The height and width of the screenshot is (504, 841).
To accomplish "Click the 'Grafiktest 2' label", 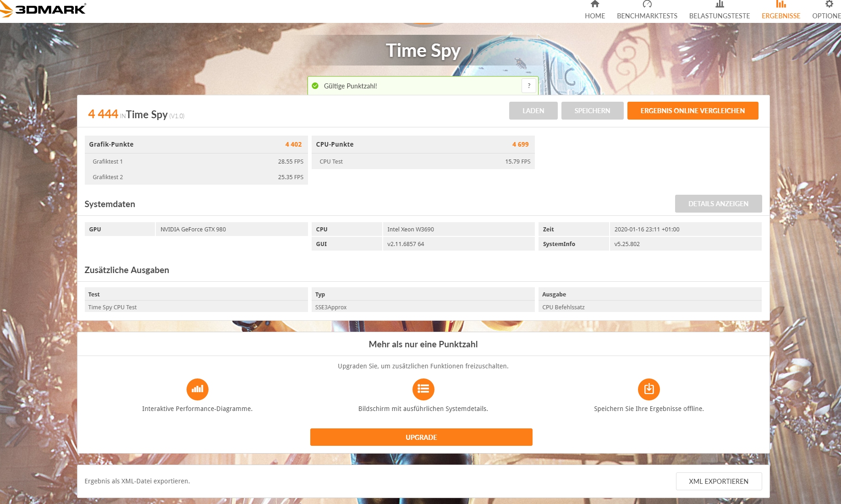I will tap(108, 177).
